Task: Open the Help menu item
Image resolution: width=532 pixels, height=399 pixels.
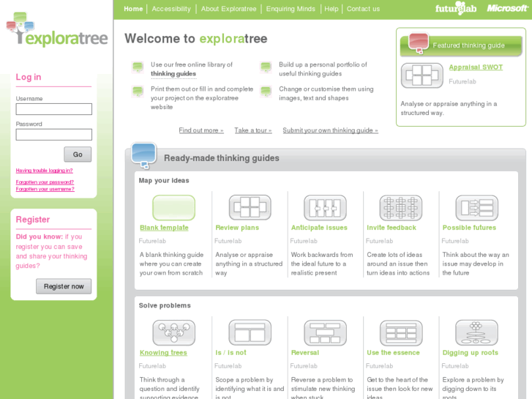Action: 331,9
